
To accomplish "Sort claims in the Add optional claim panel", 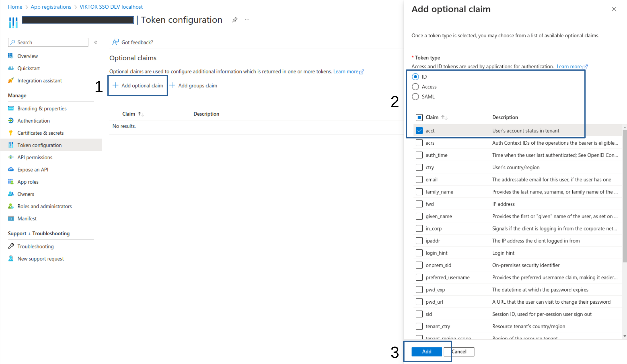I will [444, 118].
